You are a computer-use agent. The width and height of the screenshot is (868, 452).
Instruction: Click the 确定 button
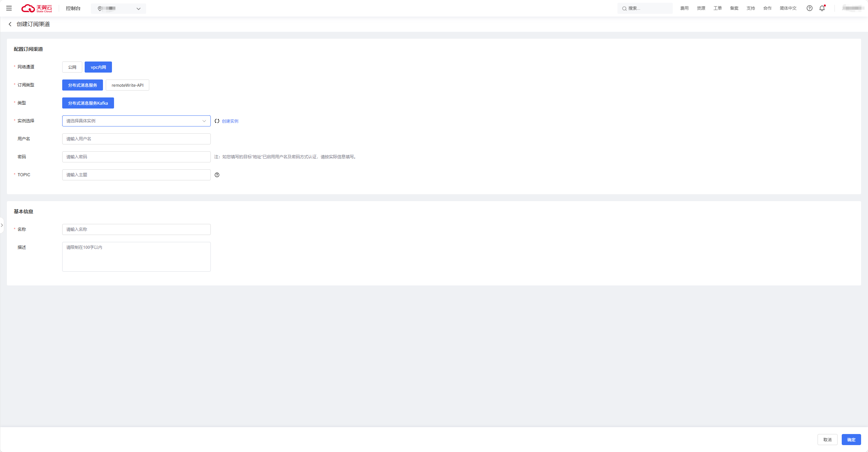tap(851, 440)
